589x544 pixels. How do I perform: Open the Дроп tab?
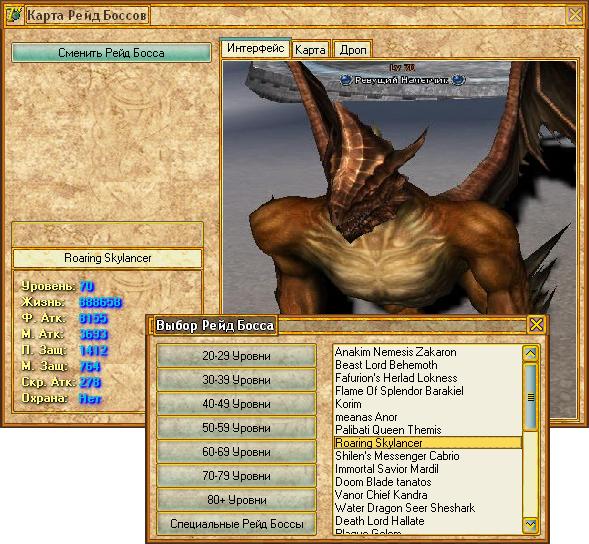click(353, 49)
